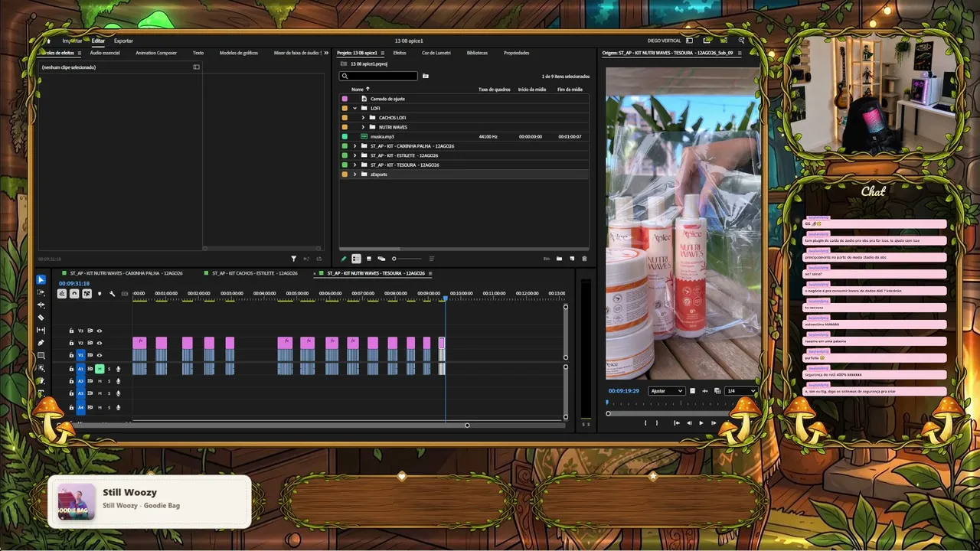Click timeline horizontal zoom scroll handle
This screenshot has height=551, width=980.
(x=467, y=425)
